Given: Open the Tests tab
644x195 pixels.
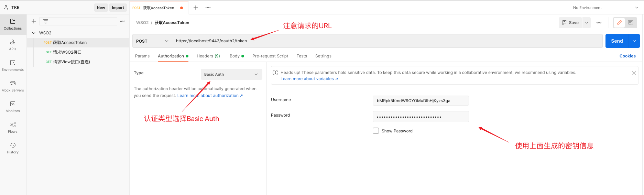Looking at the screenshot, I should (302, 56).
